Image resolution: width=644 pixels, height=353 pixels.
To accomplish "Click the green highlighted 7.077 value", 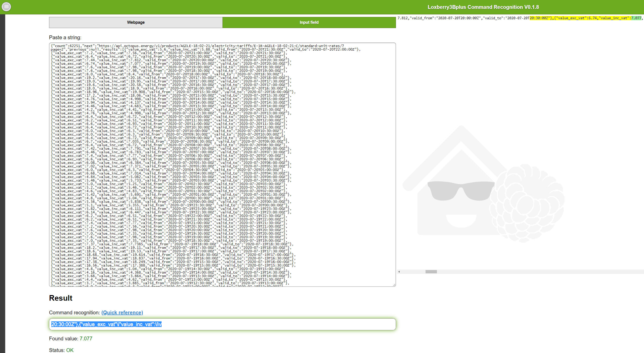I will point(636,18).
